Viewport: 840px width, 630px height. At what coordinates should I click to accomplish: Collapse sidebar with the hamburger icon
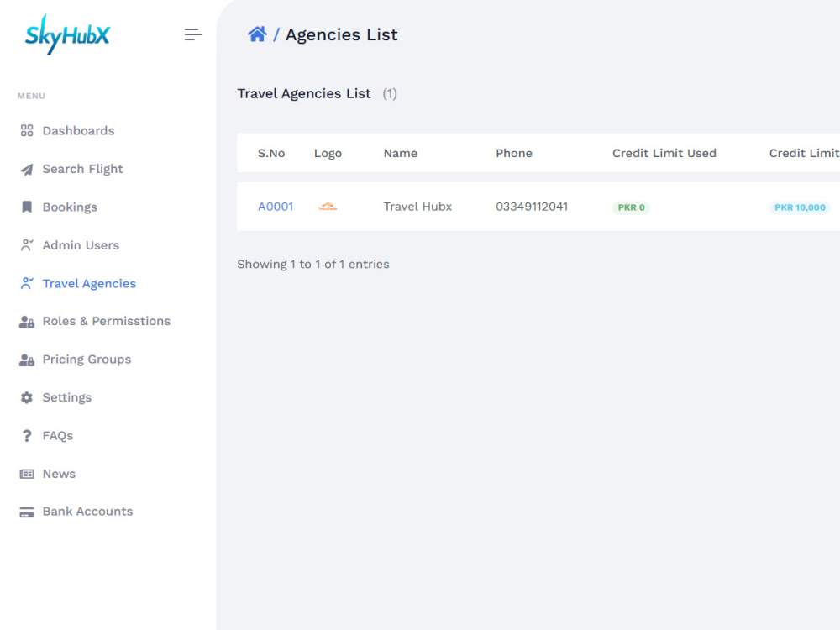(x=193, y=34)
